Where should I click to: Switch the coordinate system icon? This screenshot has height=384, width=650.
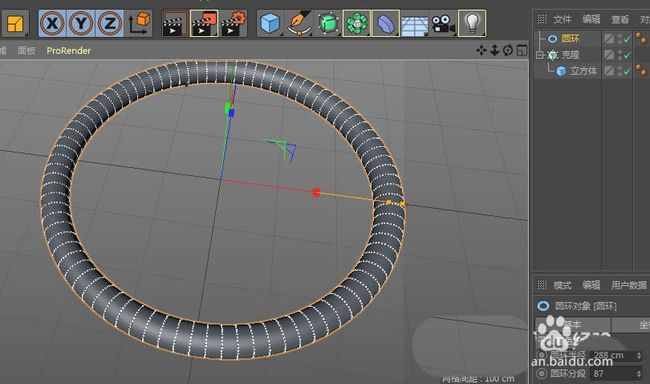(x=139, y=23)
